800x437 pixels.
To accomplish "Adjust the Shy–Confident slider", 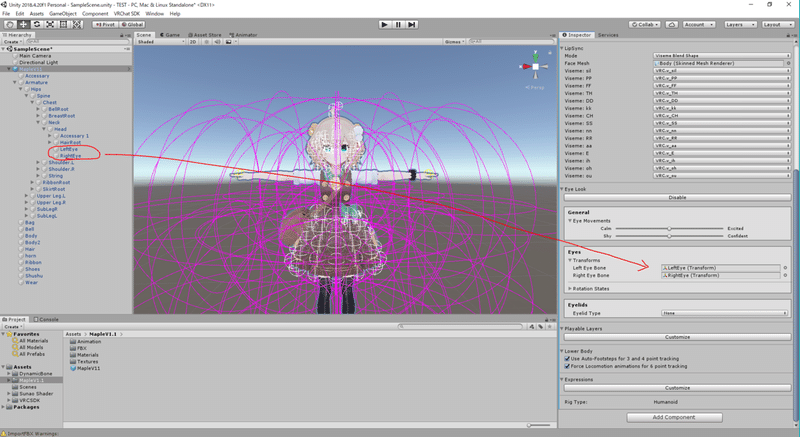I will (669, 236).
